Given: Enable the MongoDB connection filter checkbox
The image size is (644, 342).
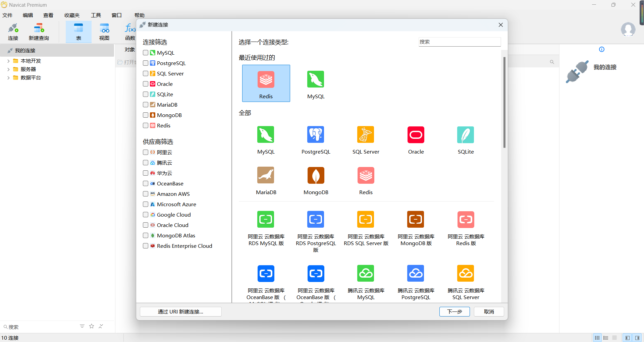Looking at the screenshot, I should coord(146,115).
